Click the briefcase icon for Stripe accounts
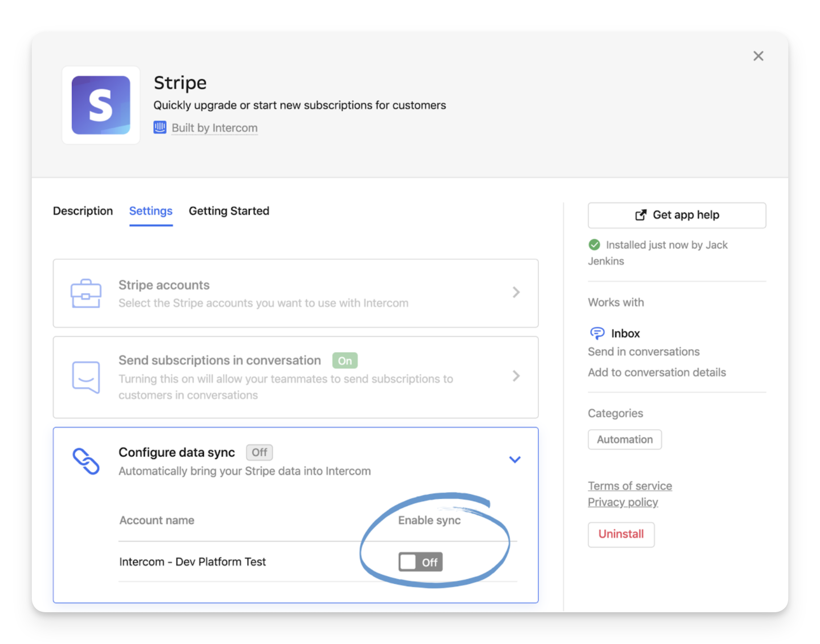This screenshot has height=644, width=820. tap(87, 293)
